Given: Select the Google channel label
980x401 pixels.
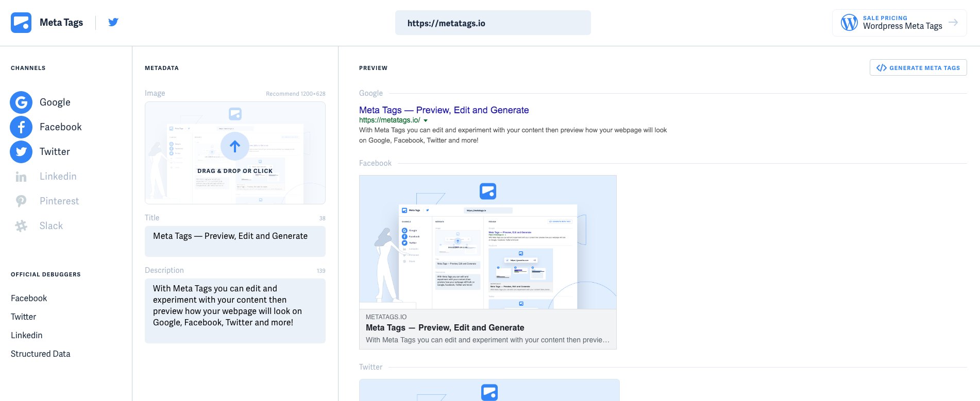Looking at the screenshot, I should [55, 102].
